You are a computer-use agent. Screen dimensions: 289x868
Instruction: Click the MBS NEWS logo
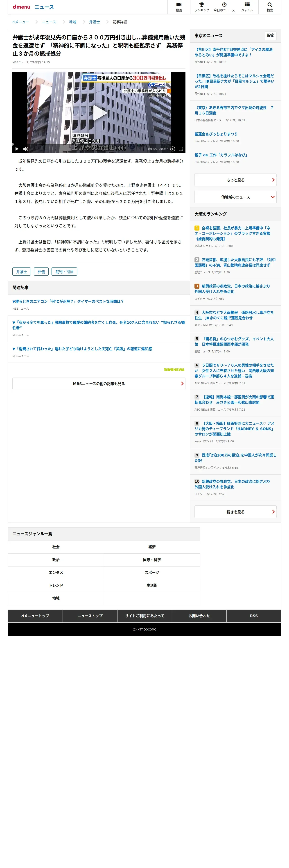pyautogui.click(x=174, y=370)
